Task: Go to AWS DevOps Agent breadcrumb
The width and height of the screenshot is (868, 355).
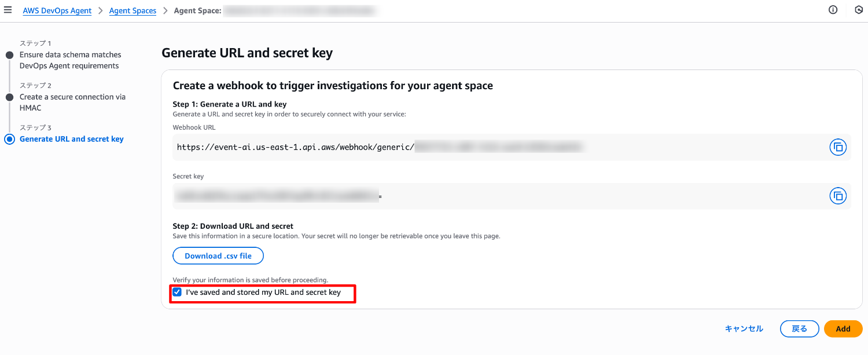Action: pyautogui.click(x=57, y=10)
